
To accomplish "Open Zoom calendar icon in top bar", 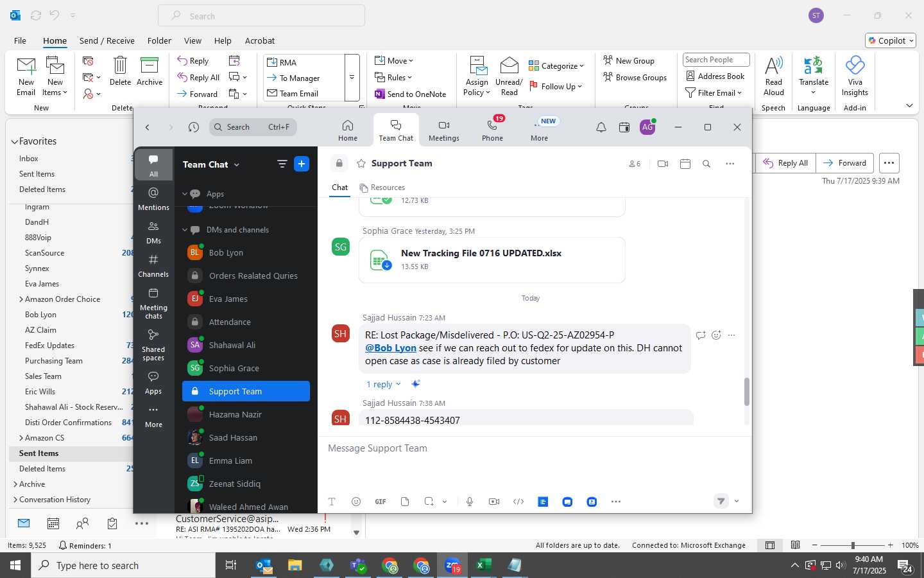I will click(x=624, y=128).
